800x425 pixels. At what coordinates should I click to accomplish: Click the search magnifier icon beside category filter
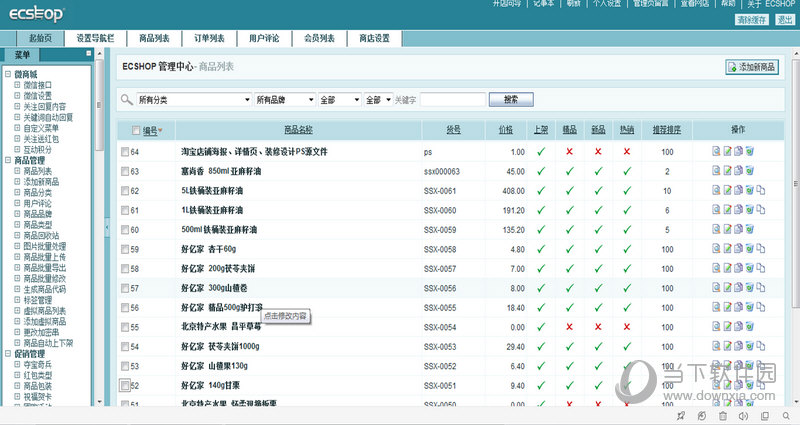click(x=127, y=99)
